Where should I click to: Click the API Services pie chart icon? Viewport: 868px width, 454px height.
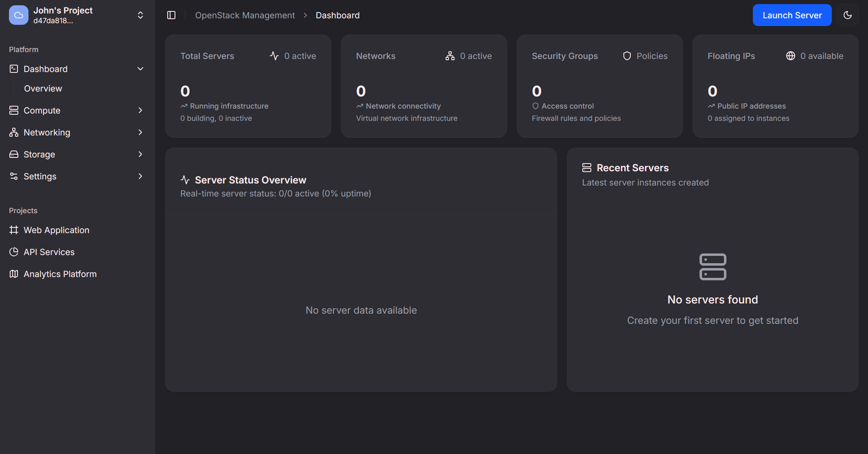(14, 252)
